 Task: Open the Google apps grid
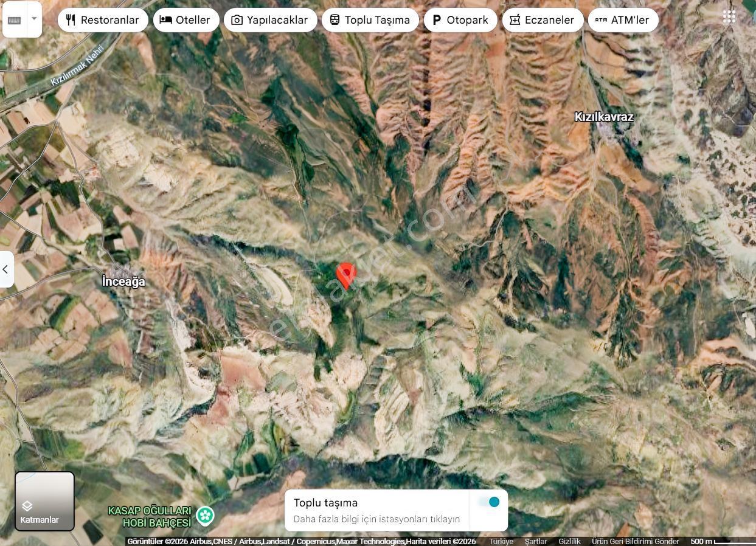pyautogui.click(x=729, y=17)
